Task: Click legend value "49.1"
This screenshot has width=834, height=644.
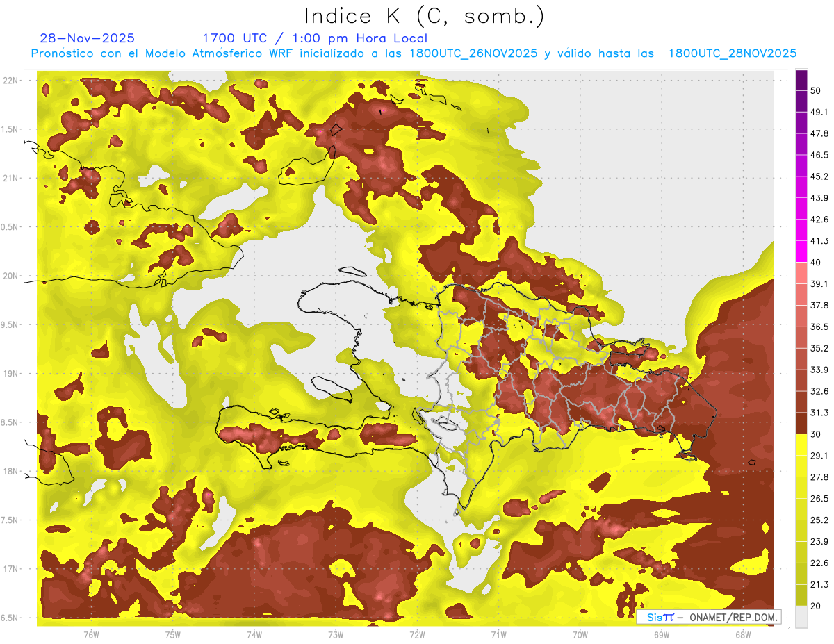Action: pyautogui.click(x=819, y=112)
